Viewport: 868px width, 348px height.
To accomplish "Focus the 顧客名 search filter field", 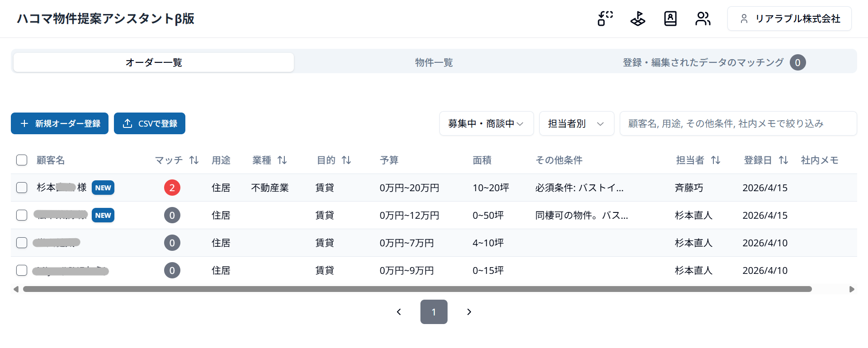I will (x=738, y=123).
